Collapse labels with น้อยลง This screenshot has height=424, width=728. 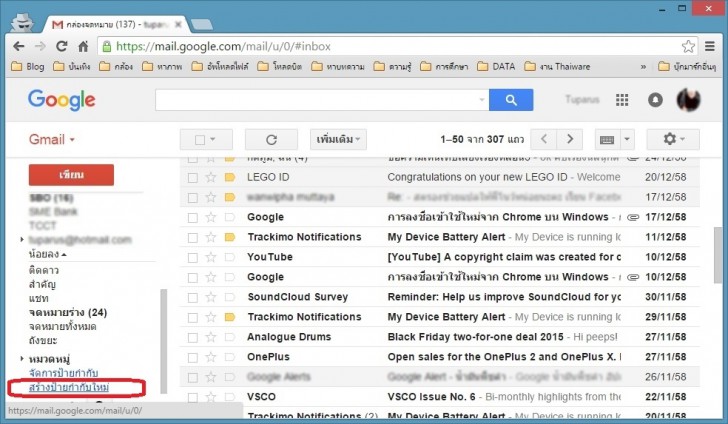coord(48,254)
